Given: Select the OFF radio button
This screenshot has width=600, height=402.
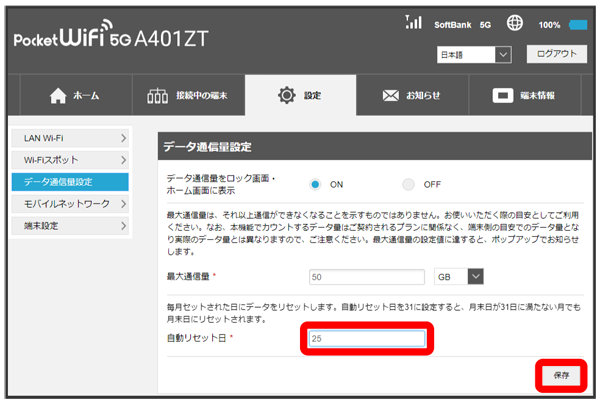Looking at the screenshot, I should click(408, 184).
